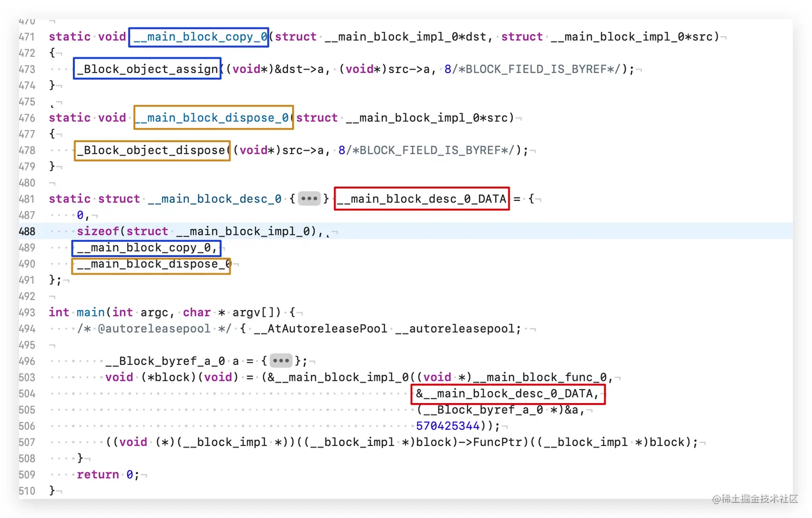812x518 pixels.
Task: Click __AtAutoreleasePool type on line 494
Action: (x=321, y=328)
